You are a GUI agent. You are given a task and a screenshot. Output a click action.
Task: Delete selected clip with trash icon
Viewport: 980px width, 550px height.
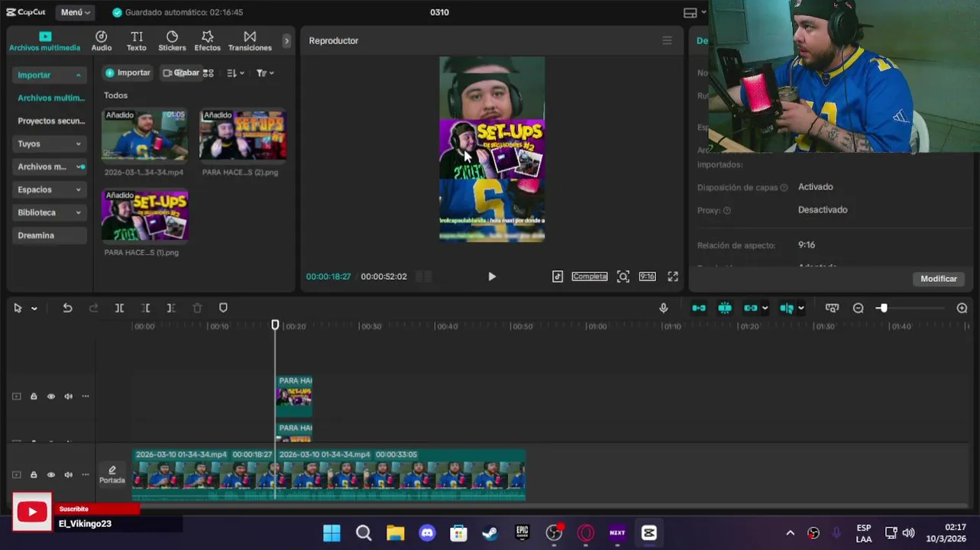tap(197, 308)
